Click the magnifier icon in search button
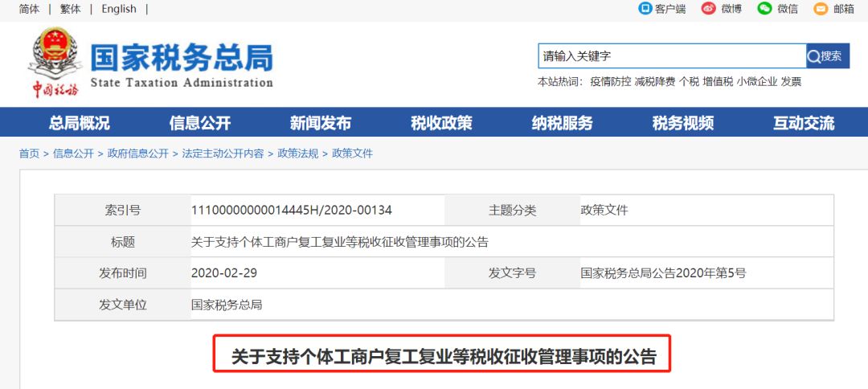The image size is (868, 389). [x=813, y=56]
